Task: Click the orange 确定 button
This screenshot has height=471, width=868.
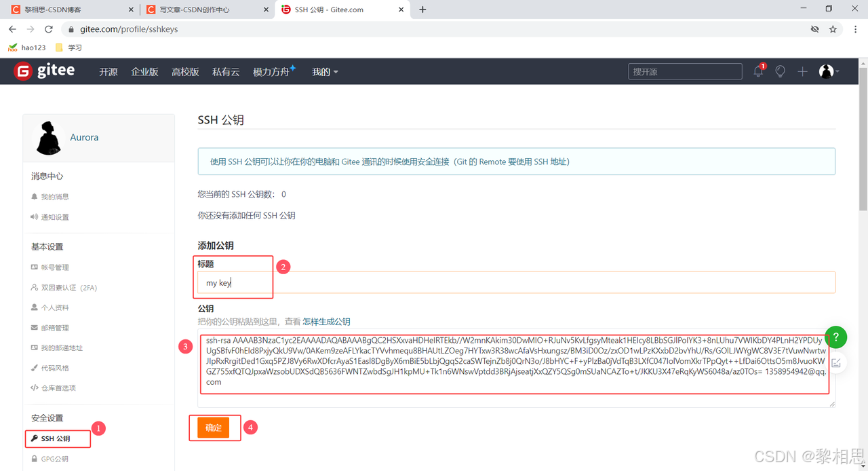Action: tap(214, 428)
